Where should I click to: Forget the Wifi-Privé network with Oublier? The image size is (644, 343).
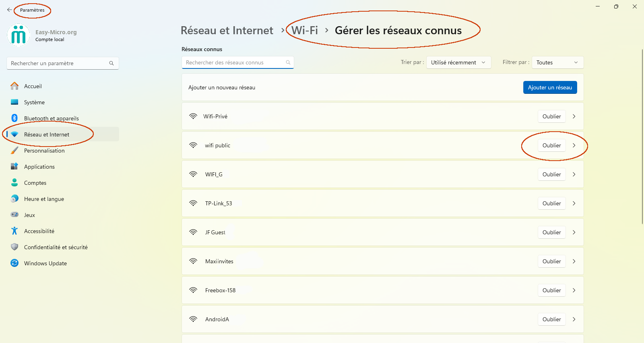[551, 116]
